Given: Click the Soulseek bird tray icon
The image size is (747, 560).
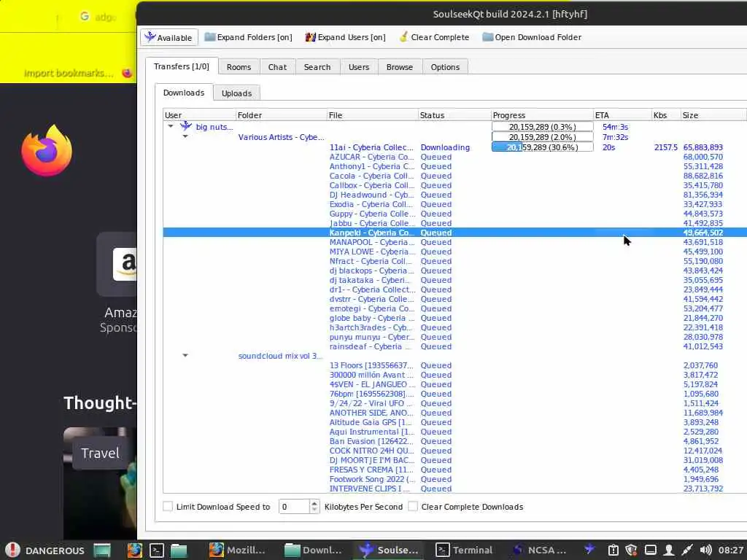Looking at the screenshot, I should [x=590, y=550].
